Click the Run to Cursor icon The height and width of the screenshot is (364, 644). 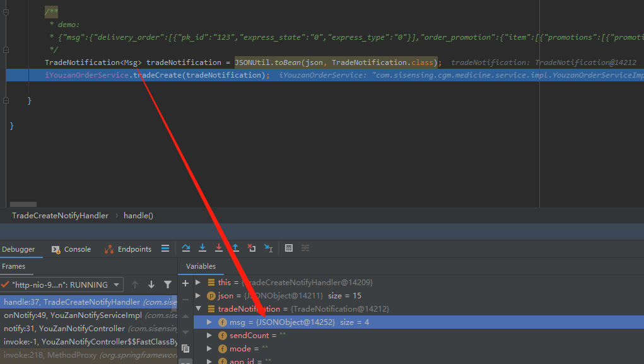[268, 248]
